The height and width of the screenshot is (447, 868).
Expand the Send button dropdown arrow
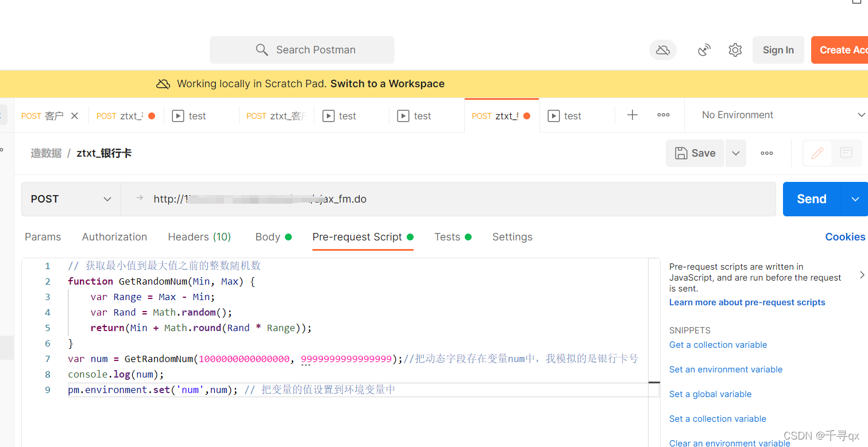click(x=855, y=199)
